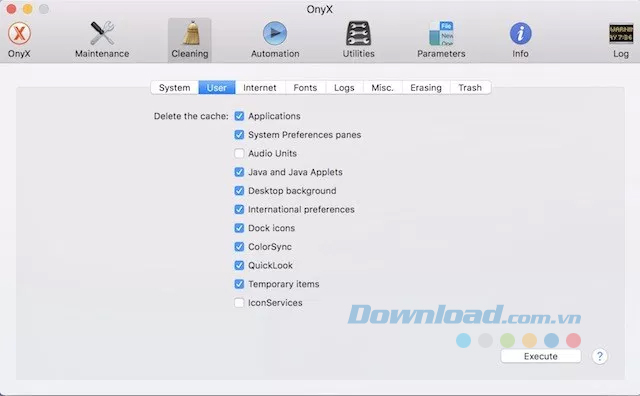Switch to the Erasing tab
The height and width of the screenshot is (396, 640).
tap(426, 88)
